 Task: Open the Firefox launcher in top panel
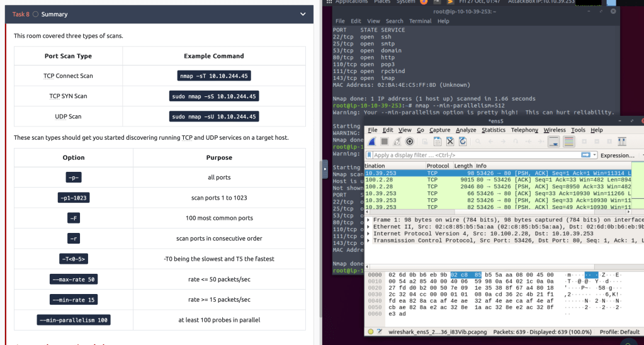click(424, 2)
